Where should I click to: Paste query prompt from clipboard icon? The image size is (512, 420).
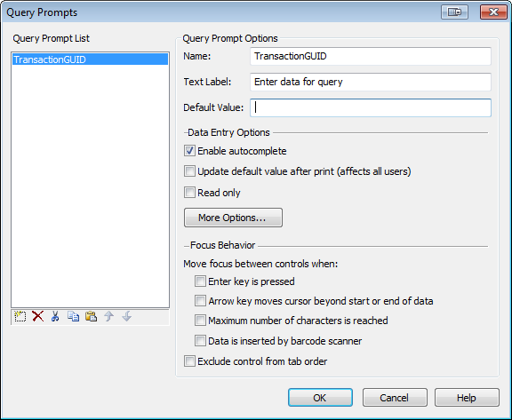[91, 316]
